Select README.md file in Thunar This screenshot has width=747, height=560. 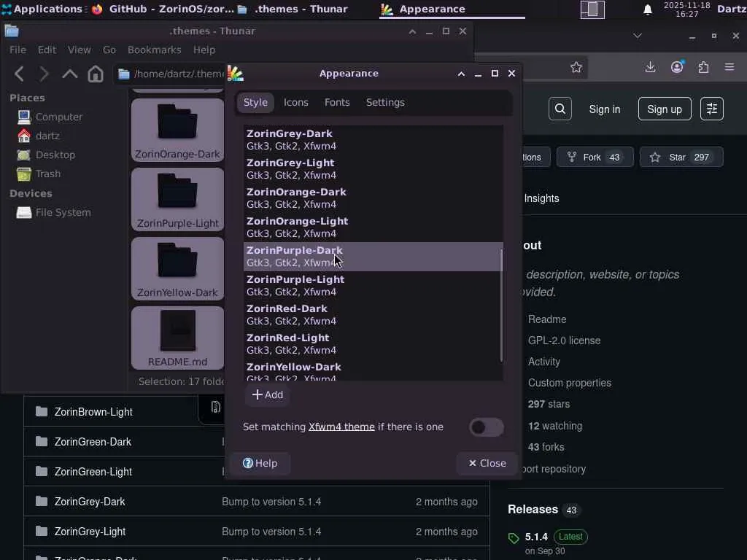click(x=177, y=338)
